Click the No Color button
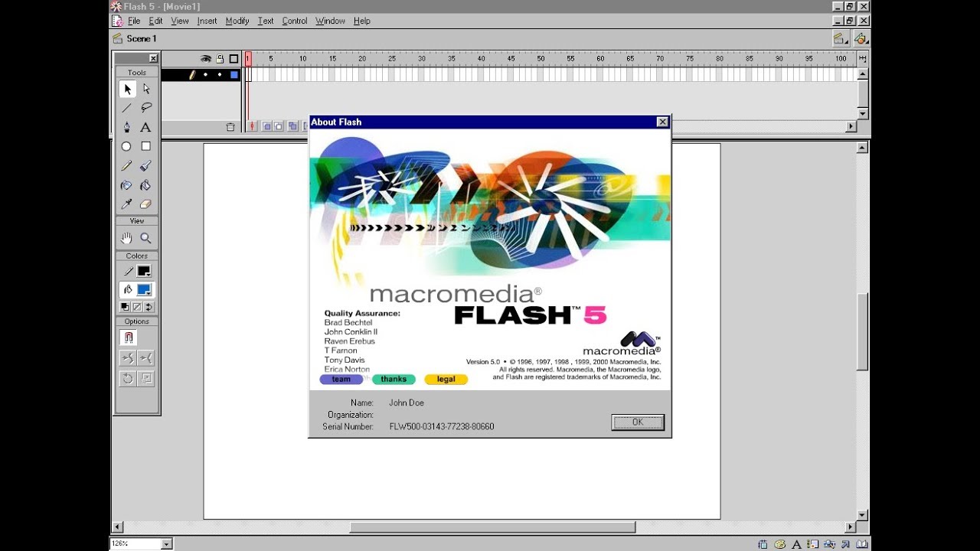 coord(137,307)
